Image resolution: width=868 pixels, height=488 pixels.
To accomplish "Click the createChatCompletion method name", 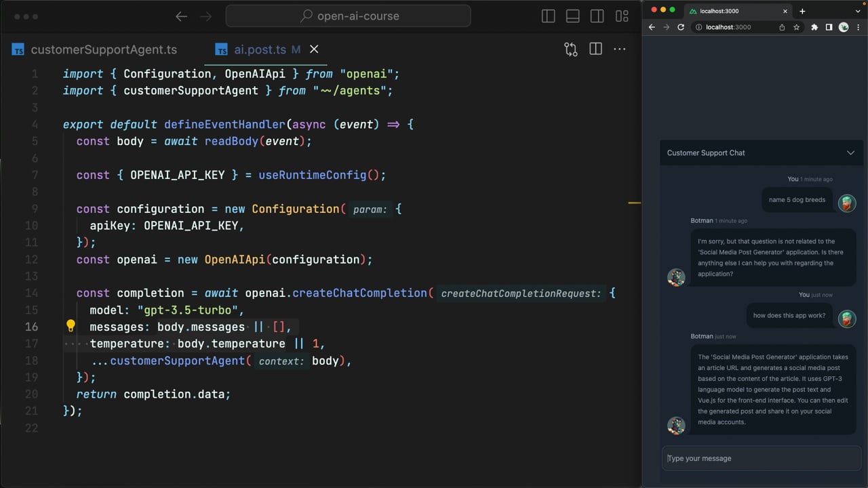I will click(x=360, y=293).
